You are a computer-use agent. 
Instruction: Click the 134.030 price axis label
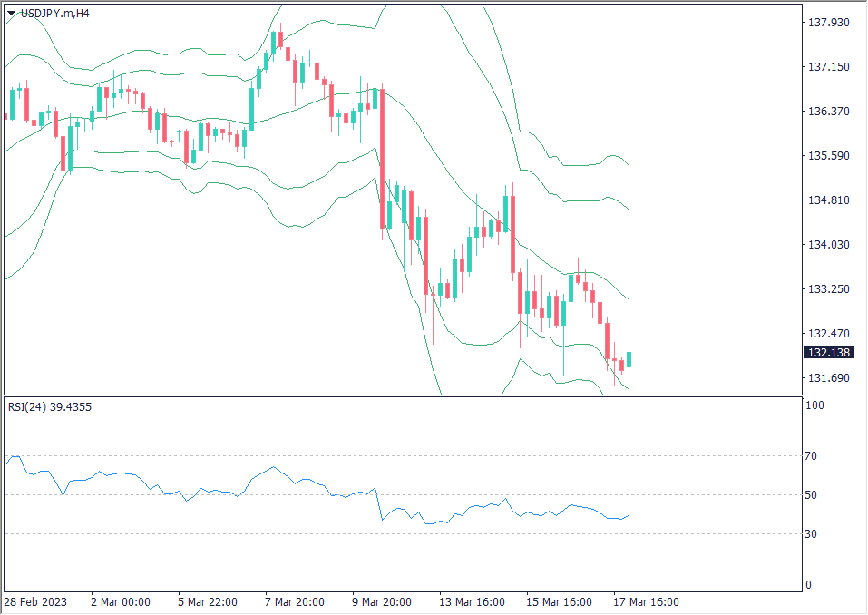(x=827, y=245)
